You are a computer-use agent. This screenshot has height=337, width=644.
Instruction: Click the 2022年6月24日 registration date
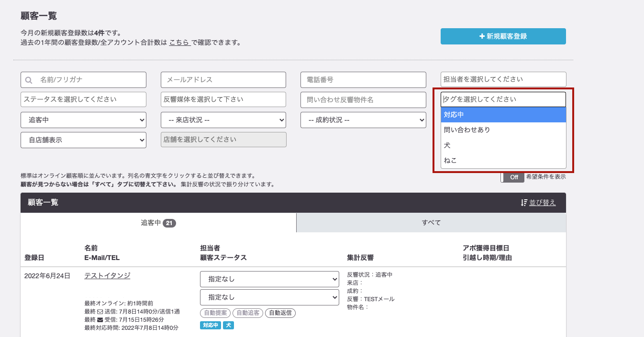click(47, 276)
